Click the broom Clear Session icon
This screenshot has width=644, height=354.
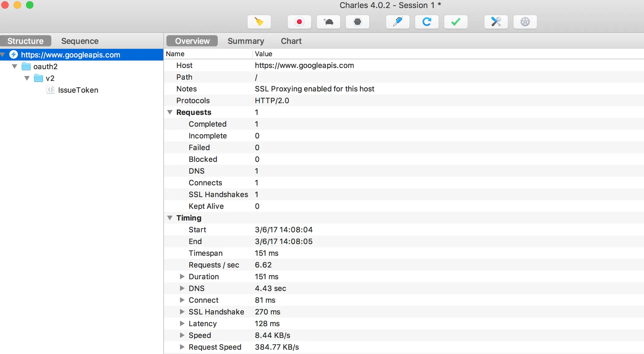coord(259,22)
